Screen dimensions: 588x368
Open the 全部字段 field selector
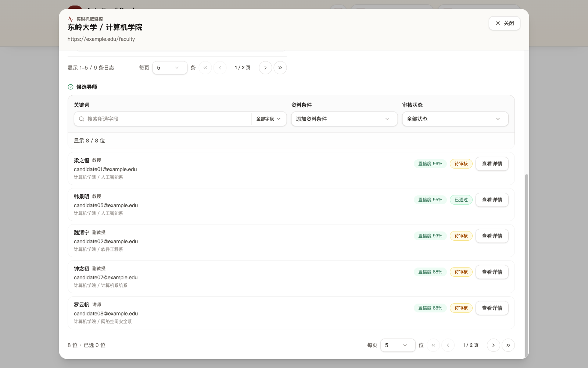click(x=269, y=119)
